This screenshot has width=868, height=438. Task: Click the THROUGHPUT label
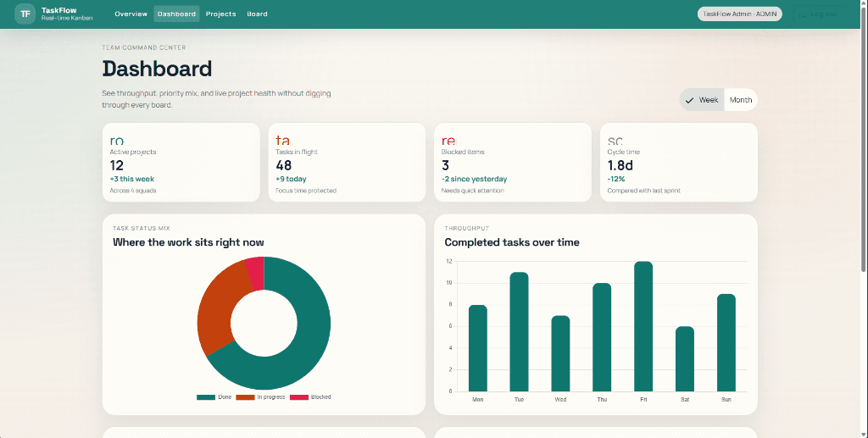[467, 229]
